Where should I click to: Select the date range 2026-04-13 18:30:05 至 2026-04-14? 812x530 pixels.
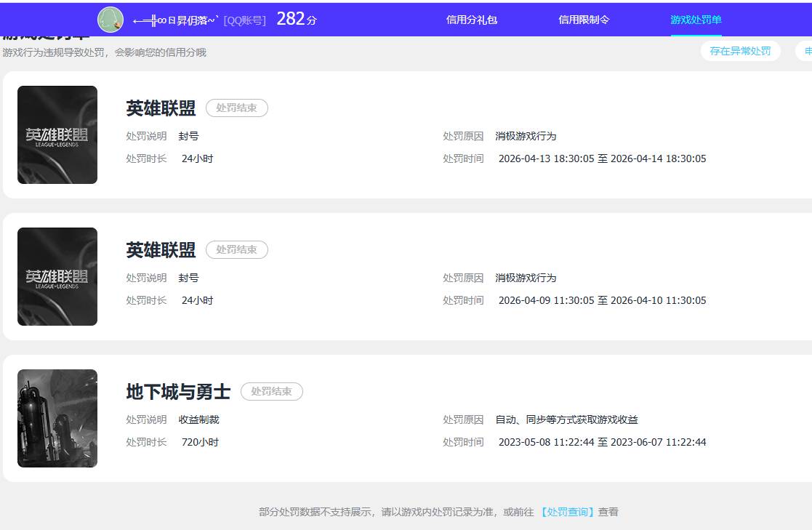tap(602, 158)
